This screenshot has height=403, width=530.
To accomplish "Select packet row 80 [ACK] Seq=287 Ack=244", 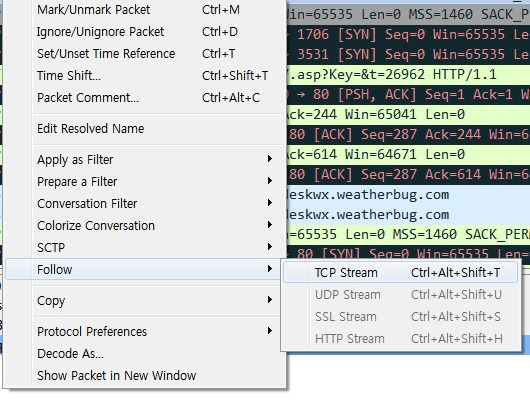I will (x=408, y=135).
